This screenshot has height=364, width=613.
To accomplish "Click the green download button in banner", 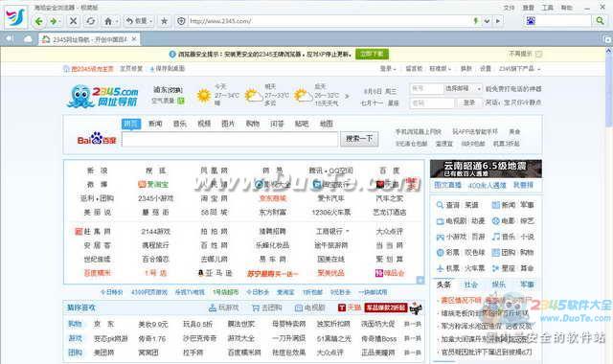I will coord(372,54).
